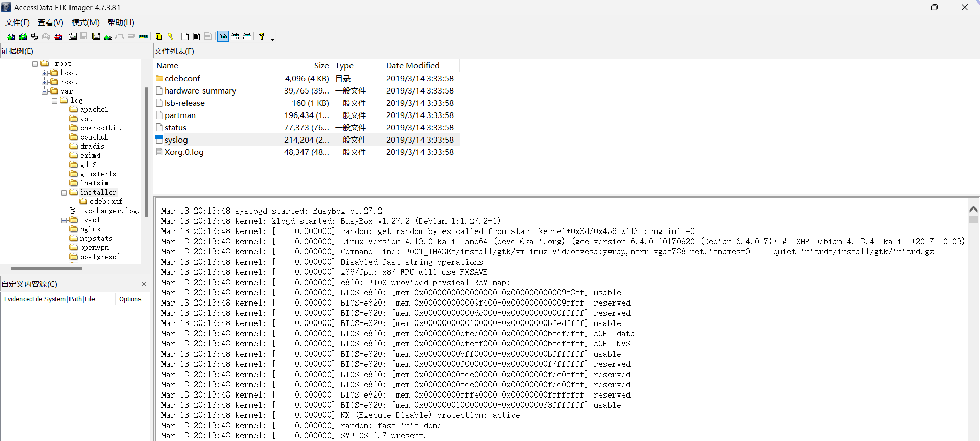Click the greyed Export Directory Listing icon
Screen dimensions: 980x441
click(208, 37)
